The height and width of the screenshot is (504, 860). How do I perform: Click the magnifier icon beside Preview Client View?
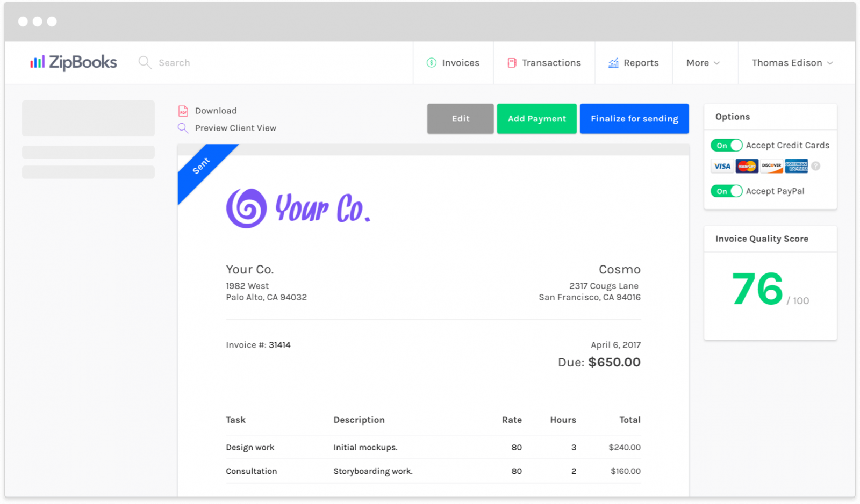point(183,128)
